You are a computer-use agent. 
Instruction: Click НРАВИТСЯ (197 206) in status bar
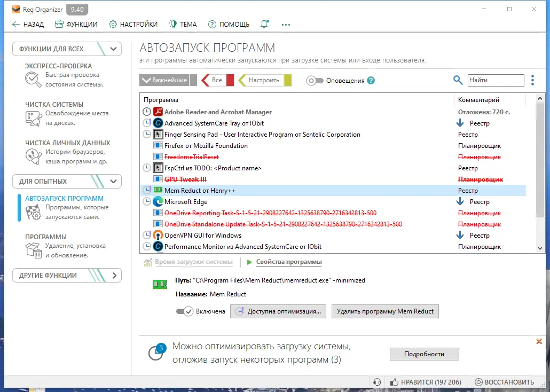(426, 382)
